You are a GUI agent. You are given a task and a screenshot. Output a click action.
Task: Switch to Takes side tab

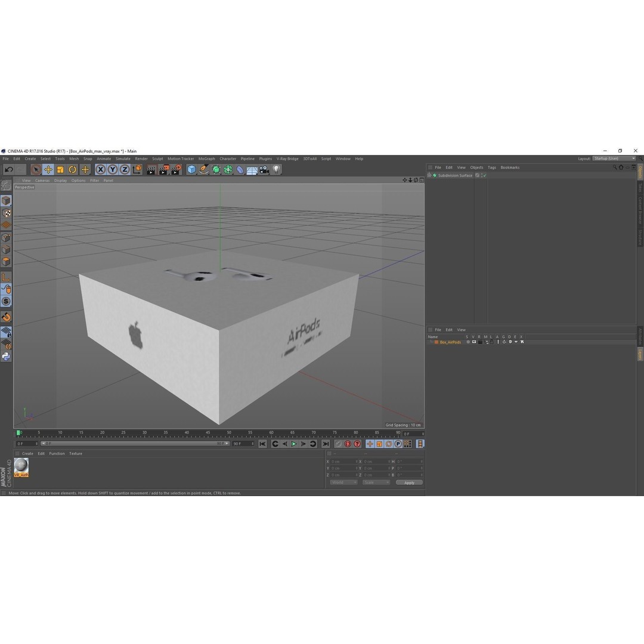coord(640,188)
